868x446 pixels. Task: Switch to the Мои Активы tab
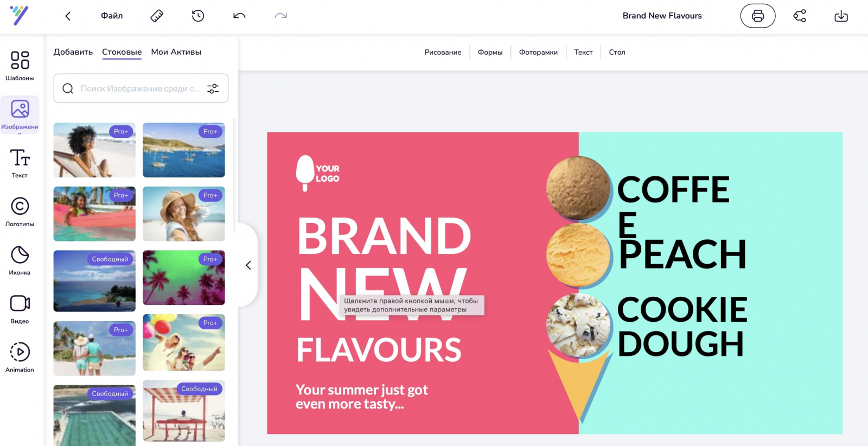click(176, 52)
